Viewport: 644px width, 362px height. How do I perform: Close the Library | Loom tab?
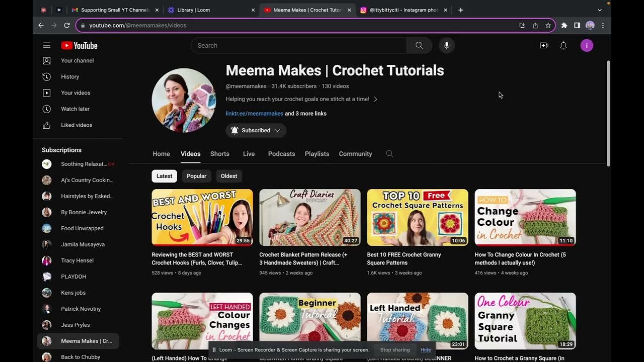253,10
